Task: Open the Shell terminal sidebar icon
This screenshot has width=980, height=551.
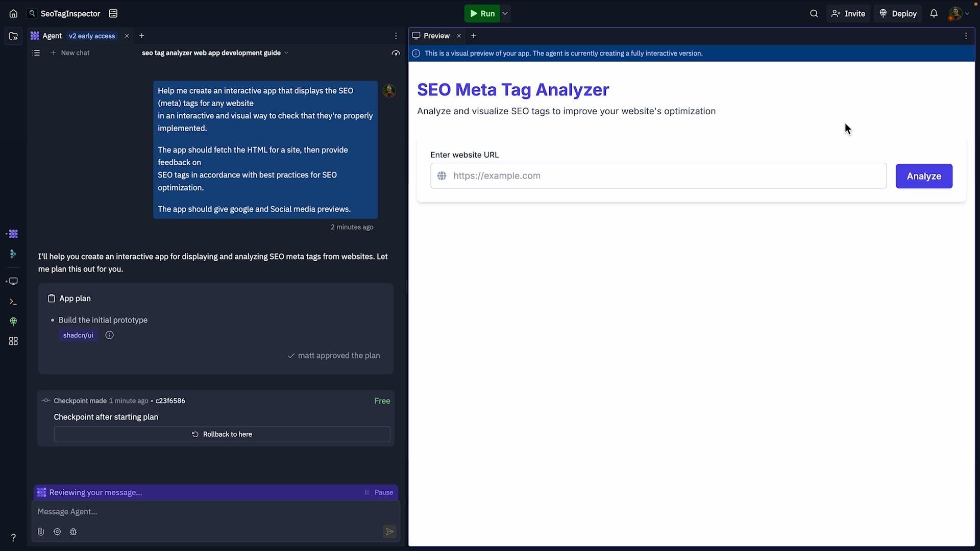Action: pyautogui.click(x=13, y=302)
